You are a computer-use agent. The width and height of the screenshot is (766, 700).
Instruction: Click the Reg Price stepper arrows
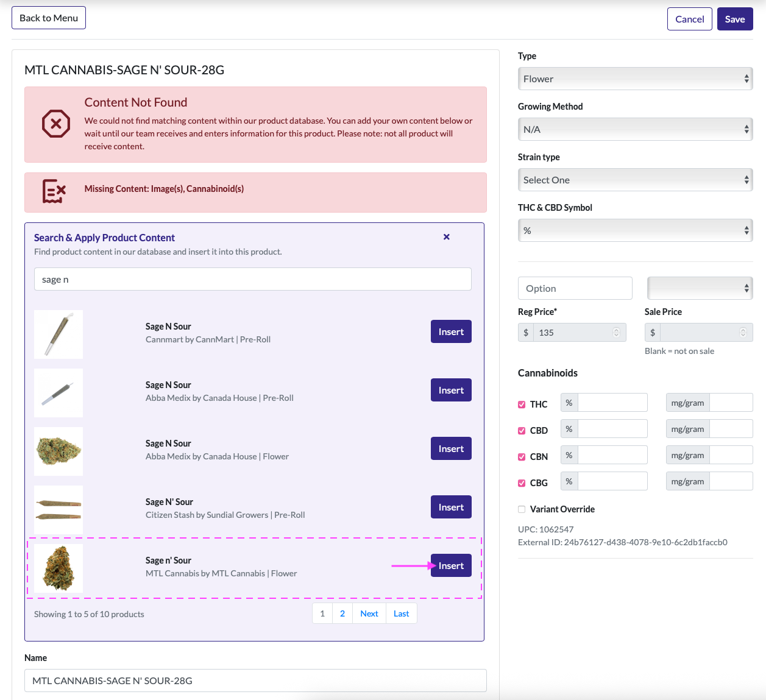pyautogui.click(x=616, y=332)
